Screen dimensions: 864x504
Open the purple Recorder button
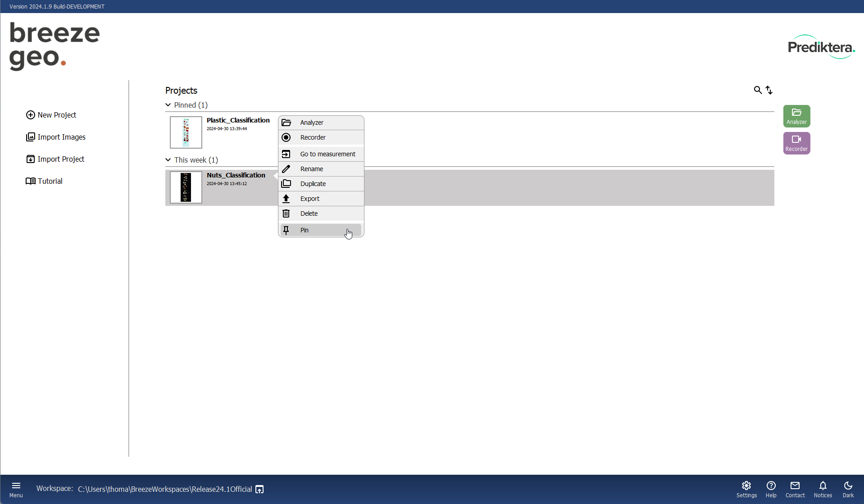coord(796,143)
